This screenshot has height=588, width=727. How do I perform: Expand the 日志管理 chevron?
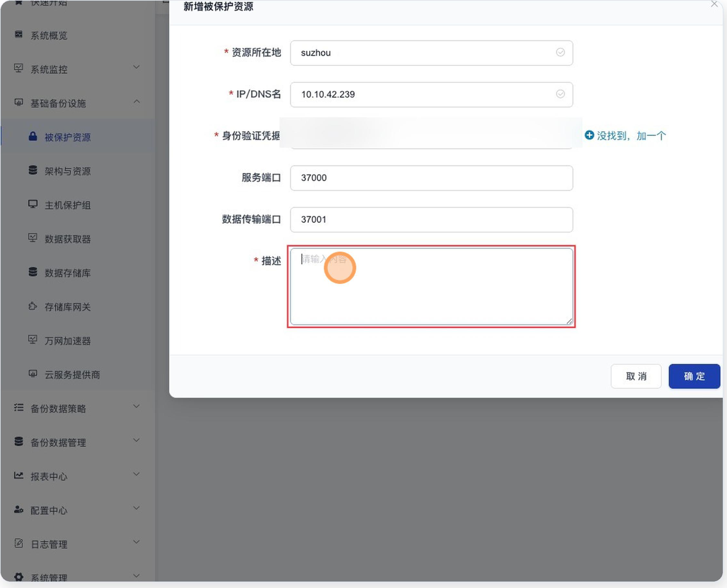tap(137, 542)
